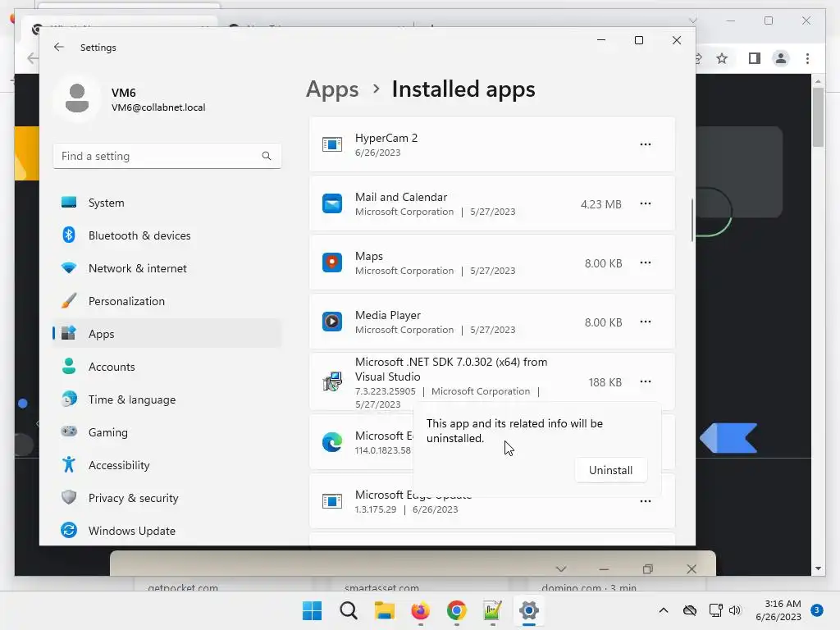Open Bluetooth & devices settings

(167, 235)
